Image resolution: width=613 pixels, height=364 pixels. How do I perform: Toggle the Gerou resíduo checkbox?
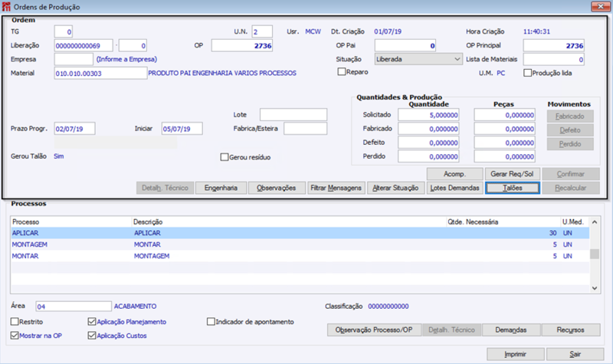click(225, 157)
